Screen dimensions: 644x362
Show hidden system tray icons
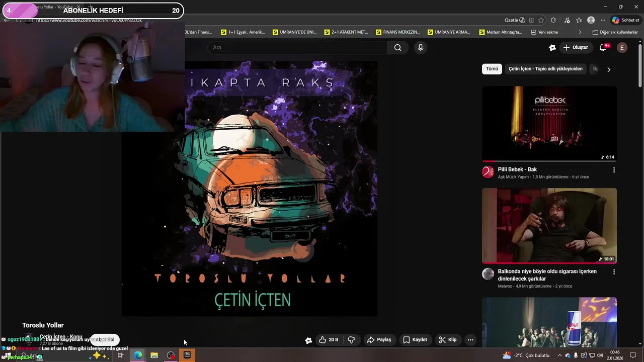(559, 355)
